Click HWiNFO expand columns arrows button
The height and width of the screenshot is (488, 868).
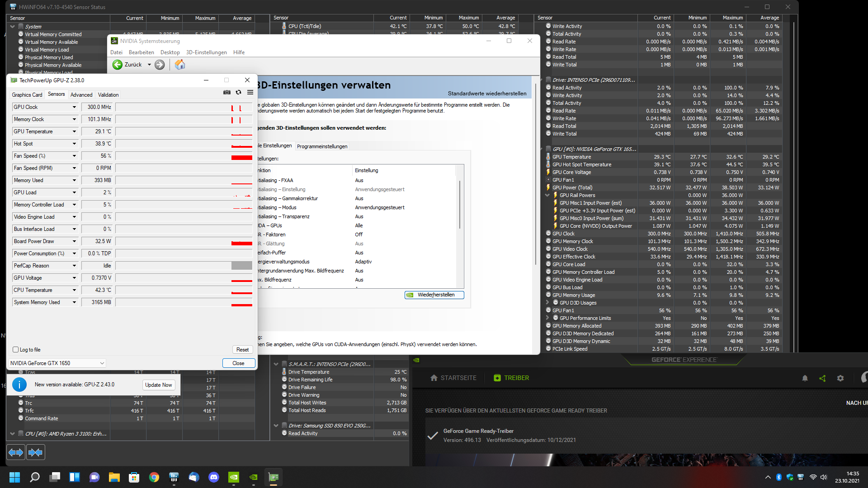tap(16, 452)
